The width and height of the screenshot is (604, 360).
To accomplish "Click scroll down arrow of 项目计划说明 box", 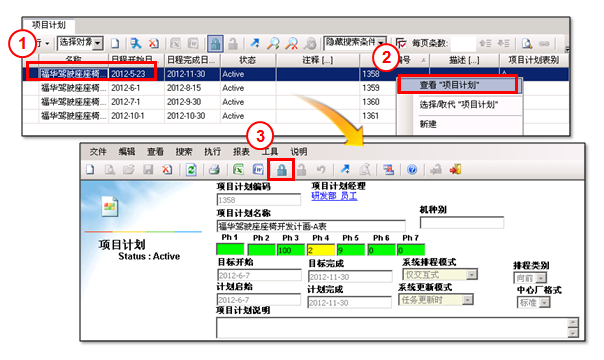I will click(x=573, y=333).
